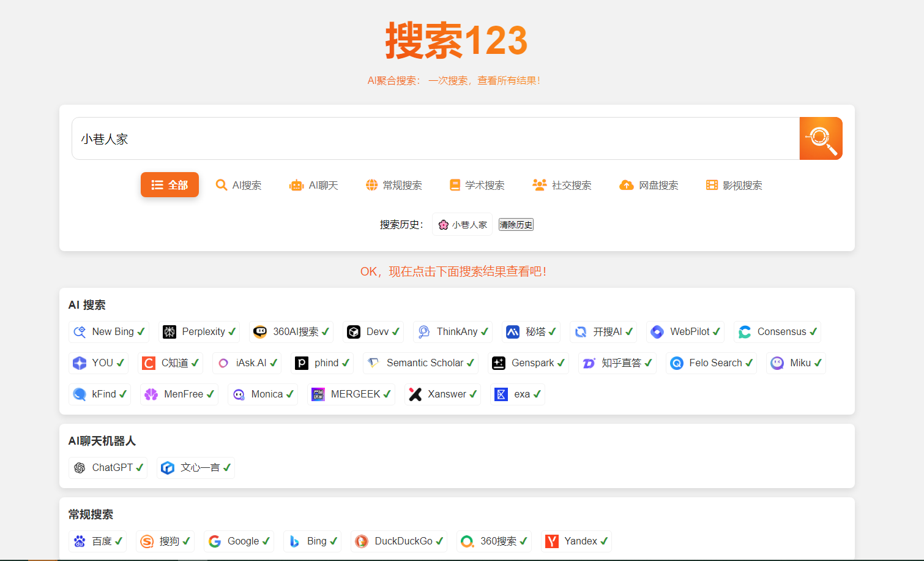924x561 pixels.
Task: Click the Xanswer X icon
Action: pyautogui.click(x=415, y=394)
